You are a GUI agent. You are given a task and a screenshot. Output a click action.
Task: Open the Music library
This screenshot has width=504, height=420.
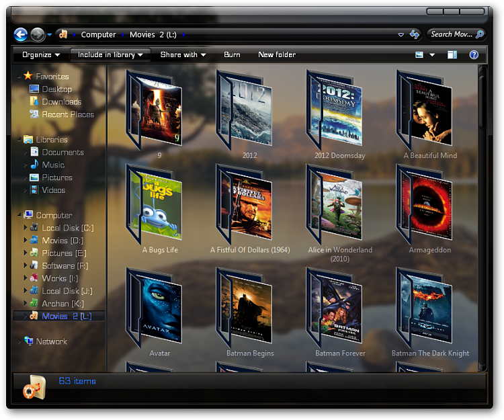(53, 165)
